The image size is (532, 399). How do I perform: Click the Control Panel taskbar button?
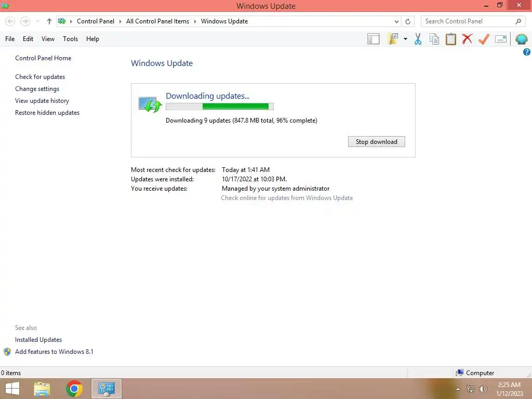pos(106,389)
